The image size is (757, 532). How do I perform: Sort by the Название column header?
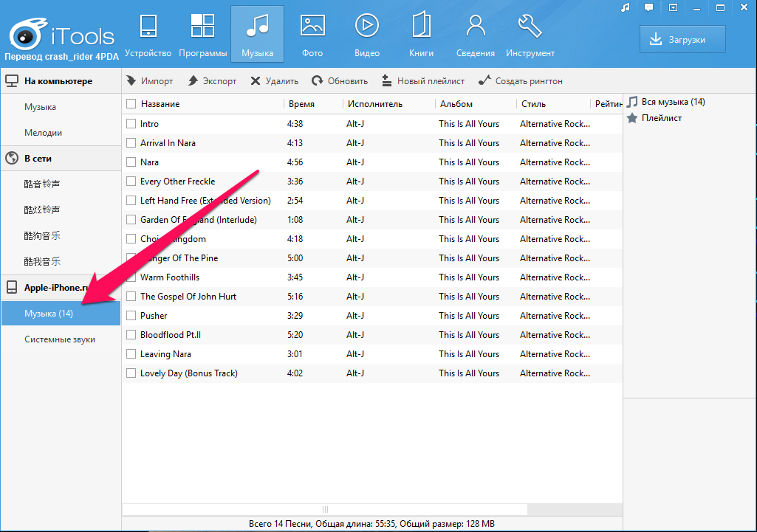pos(160,104)
